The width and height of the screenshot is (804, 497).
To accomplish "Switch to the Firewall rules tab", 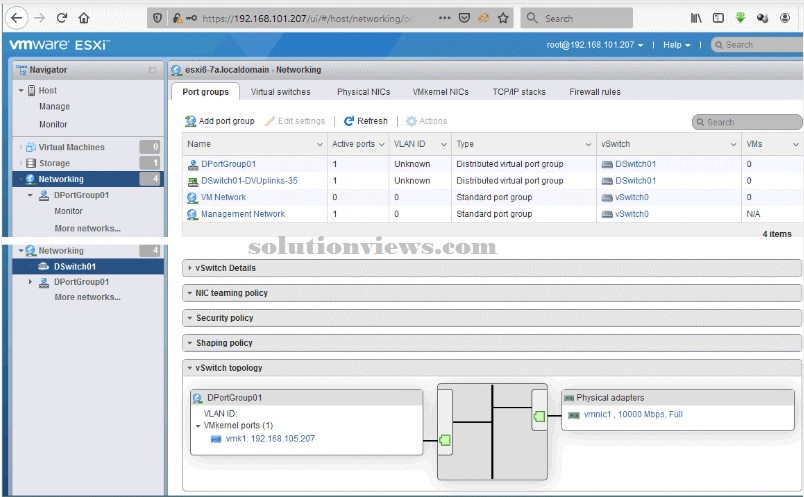I will tap(595, 92).
